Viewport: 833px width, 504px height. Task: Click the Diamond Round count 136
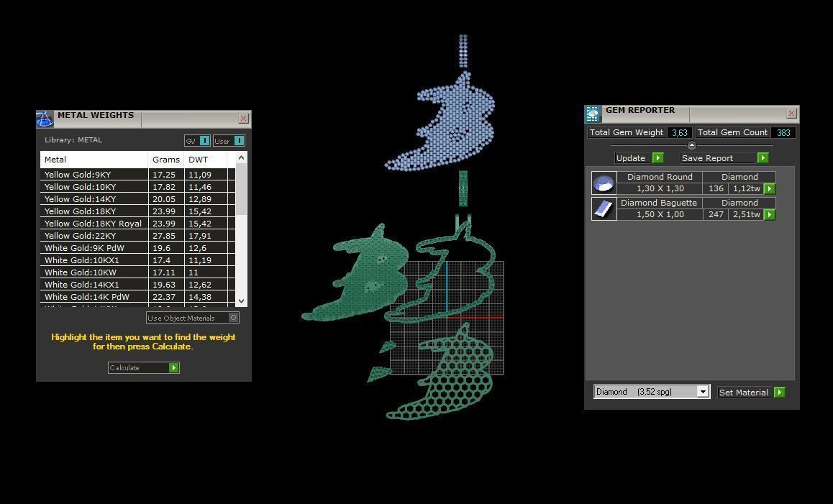pos(716,188)
